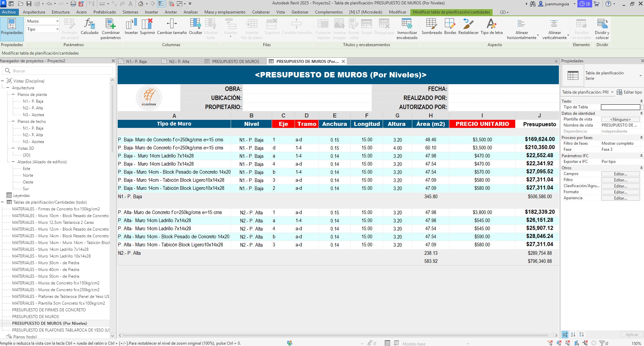
Task: Open the Tipo parameter dropdown
Action: (57, 30)
